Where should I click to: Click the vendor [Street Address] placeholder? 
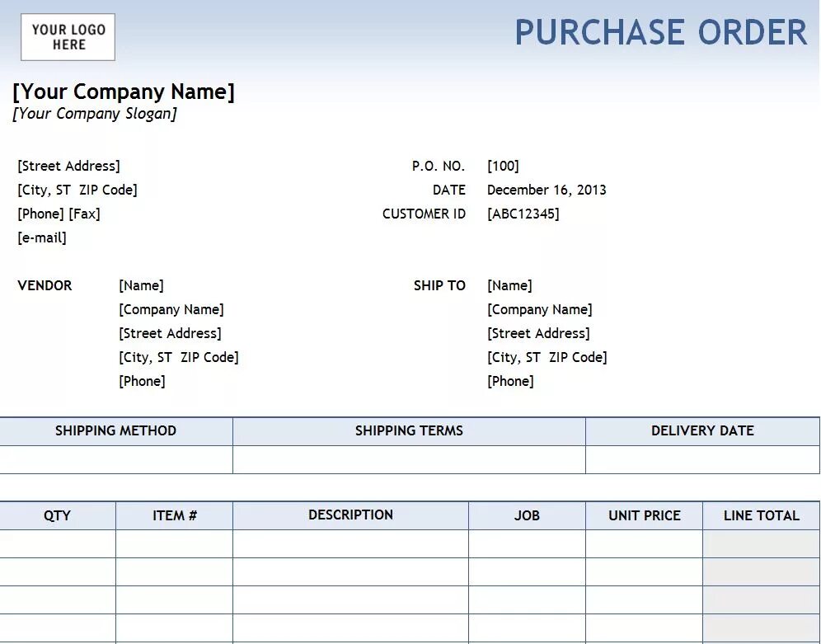coord(170,333)
